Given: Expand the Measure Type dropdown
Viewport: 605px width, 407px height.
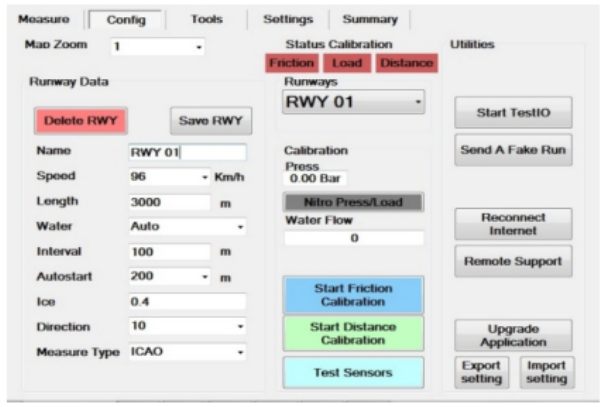Looking at the screenshot, I should (240, 353).
